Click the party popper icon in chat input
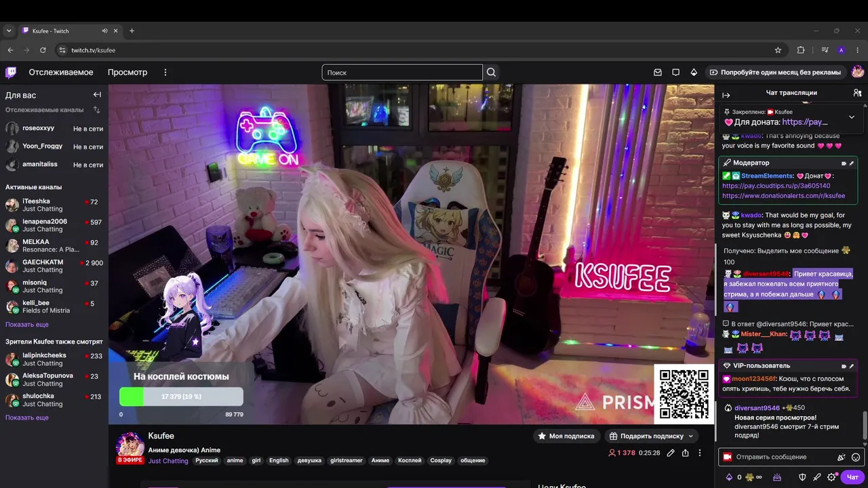This screenshot has width=868, height=488. [841, 457]
